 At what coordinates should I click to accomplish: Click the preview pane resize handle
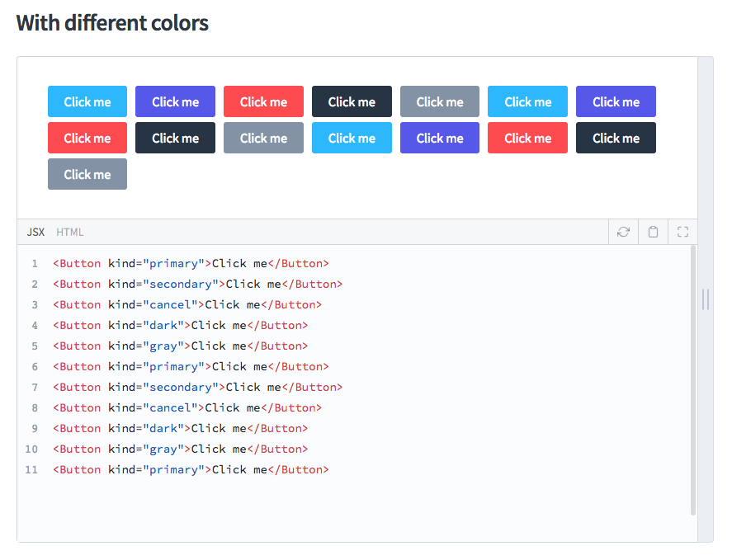pos(706,299)
